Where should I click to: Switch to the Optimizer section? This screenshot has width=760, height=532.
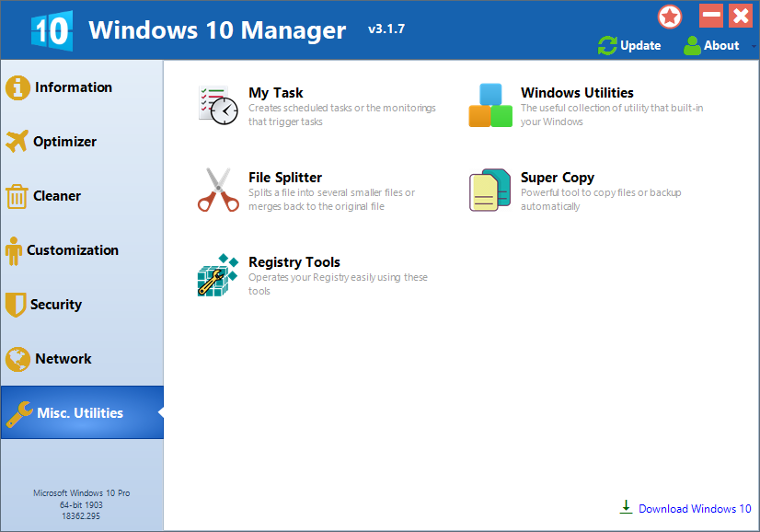point(64,142)
